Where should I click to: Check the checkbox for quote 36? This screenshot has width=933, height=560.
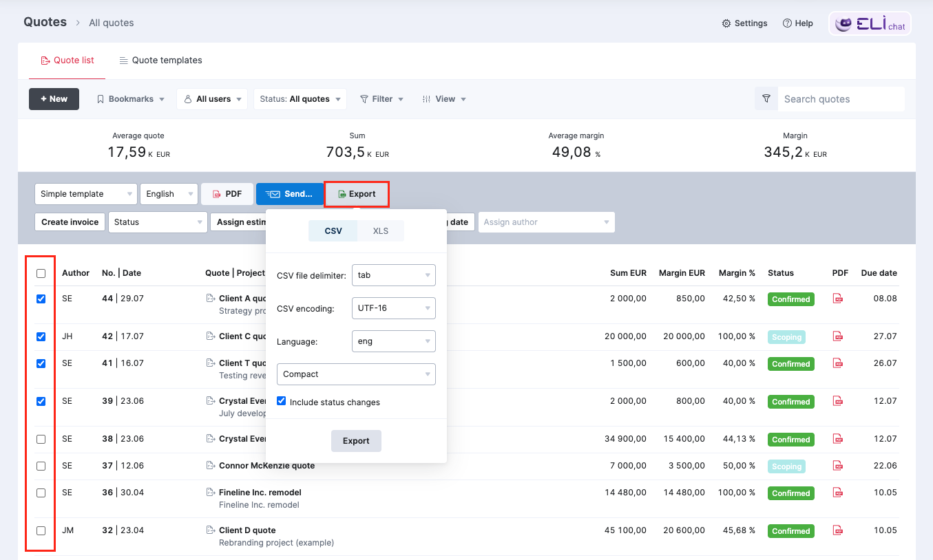point(41,493)
